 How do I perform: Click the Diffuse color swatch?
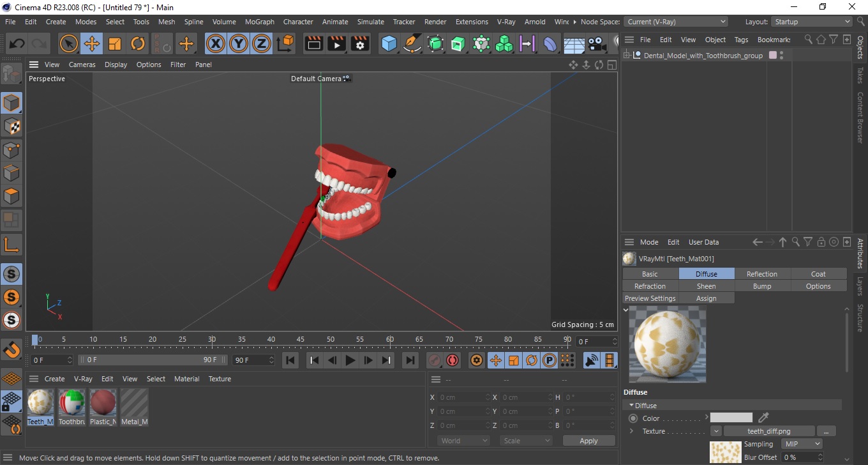point(731,418)
